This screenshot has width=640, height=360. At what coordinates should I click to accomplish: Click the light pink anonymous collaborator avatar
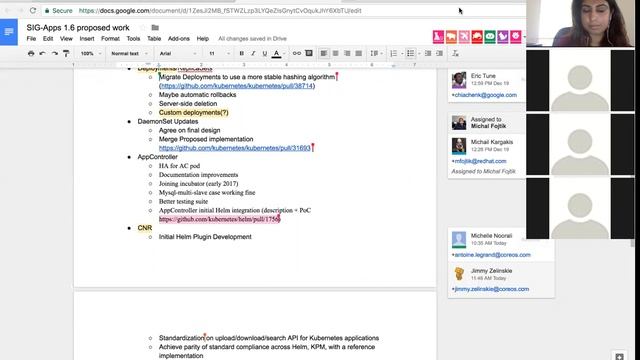pos(464,37)
